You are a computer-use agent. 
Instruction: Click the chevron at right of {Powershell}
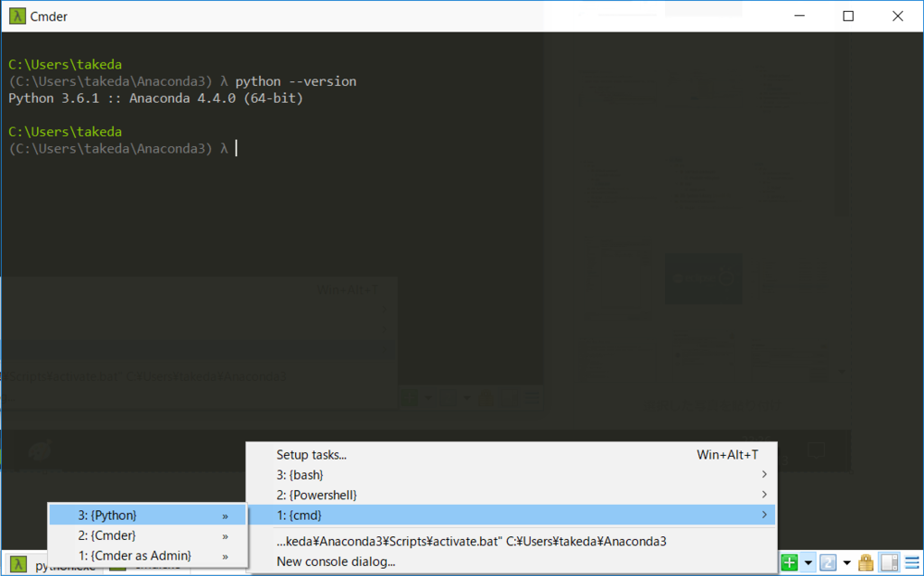click(x=764, y=495)
